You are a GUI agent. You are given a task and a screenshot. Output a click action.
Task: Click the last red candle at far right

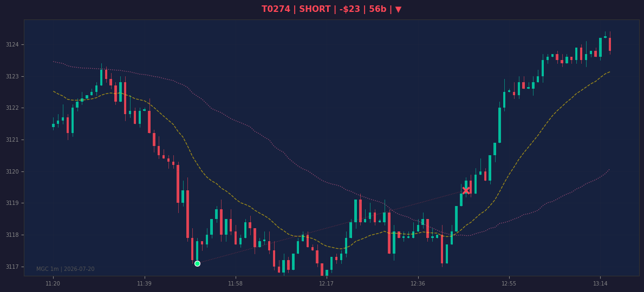pyautogui.click(x=610, y=44)
